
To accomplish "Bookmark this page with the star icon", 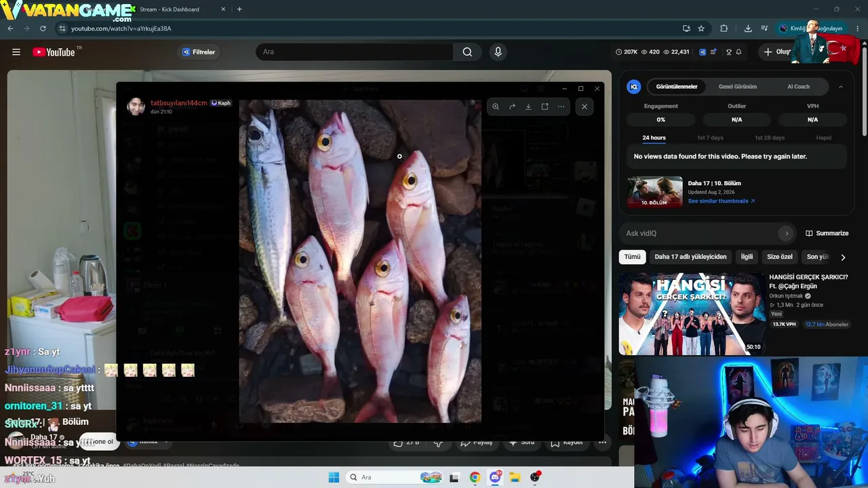I will click(701, 28).
